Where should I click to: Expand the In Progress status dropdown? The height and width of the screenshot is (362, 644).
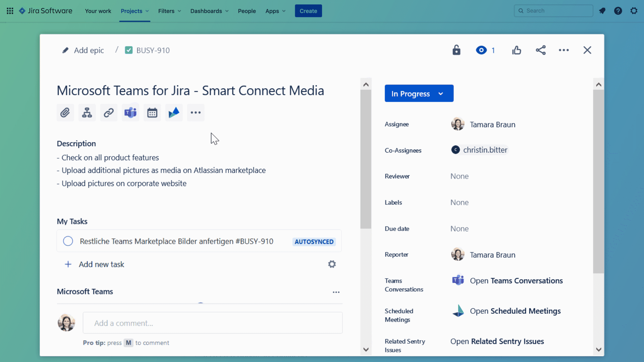[x=419, y=94]
